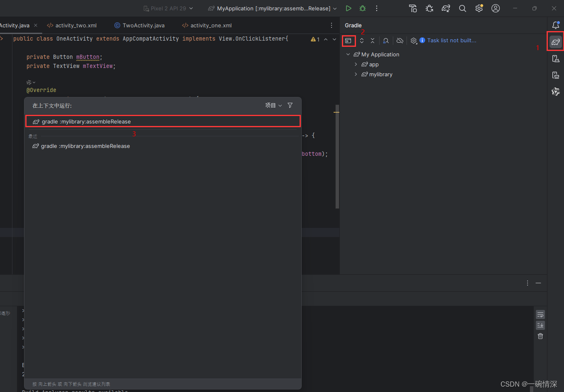Click the Make Project hammer icon
Screen dimensions: 564x392
pyautogui.click(x=413, y=8)
